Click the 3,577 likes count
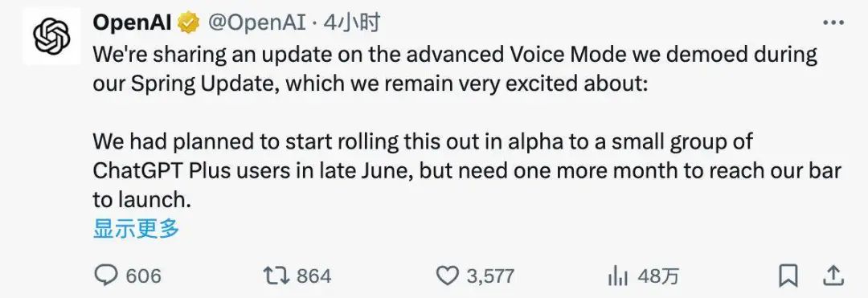The image size is (868, 298). click(x=490, y=276)
